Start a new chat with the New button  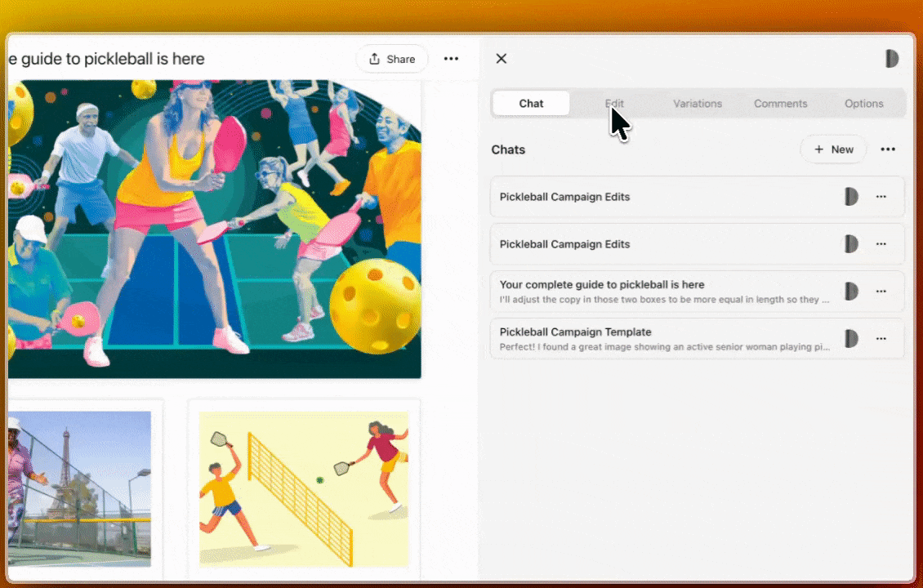click(x=833, y=149)
